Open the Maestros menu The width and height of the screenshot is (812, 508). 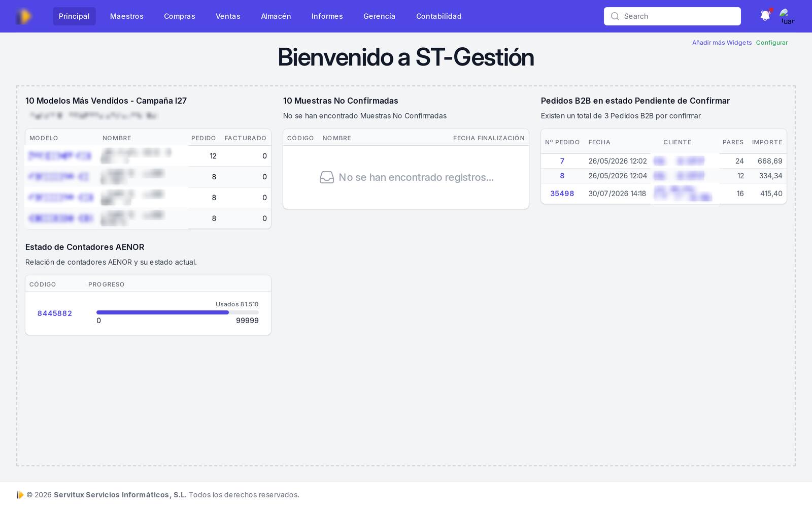click(x=127, y=16)
